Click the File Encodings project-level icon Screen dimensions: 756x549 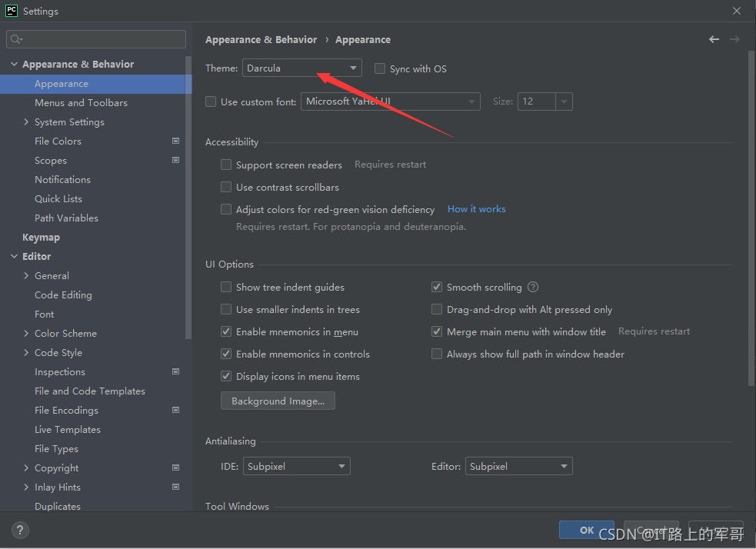(x=176, y=410)
